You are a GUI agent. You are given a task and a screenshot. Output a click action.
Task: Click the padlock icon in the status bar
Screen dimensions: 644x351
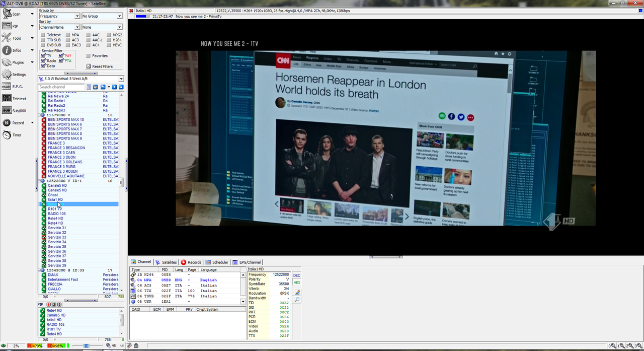136,345
